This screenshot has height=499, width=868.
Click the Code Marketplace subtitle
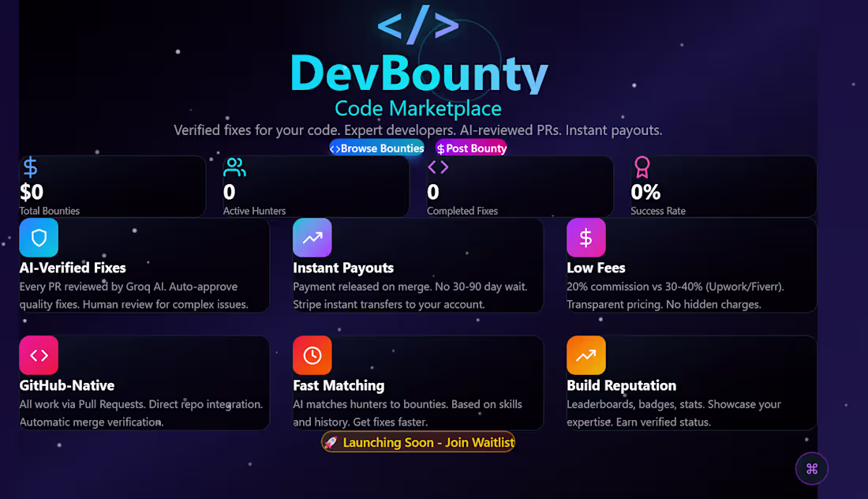(x=418, y=108)
